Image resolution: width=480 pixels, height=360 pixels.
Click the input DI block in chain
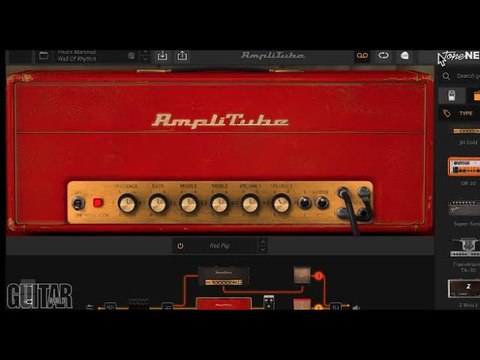(x=110, y=306)
